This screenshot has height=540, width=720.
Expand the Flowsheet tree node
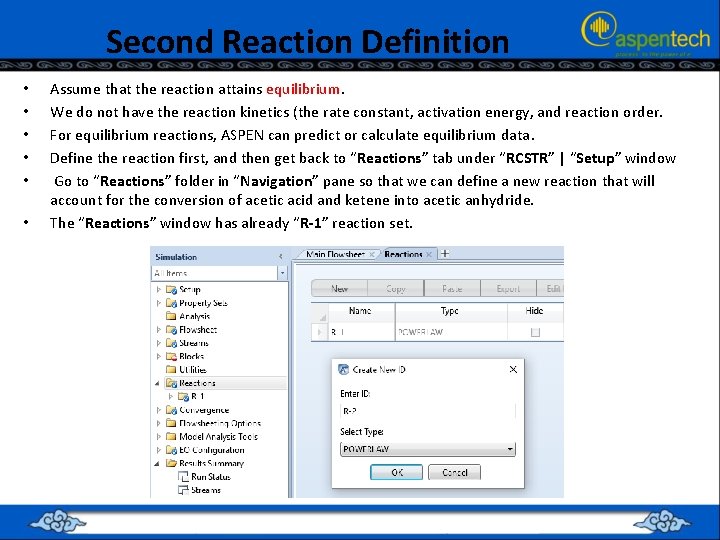(x=158, y=329)
